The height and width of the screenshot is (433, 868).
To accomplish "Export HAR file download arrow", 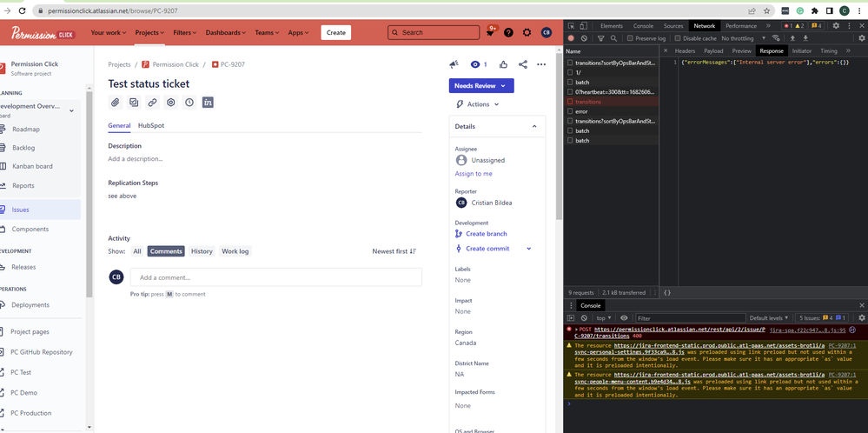I will coord(805,38).
